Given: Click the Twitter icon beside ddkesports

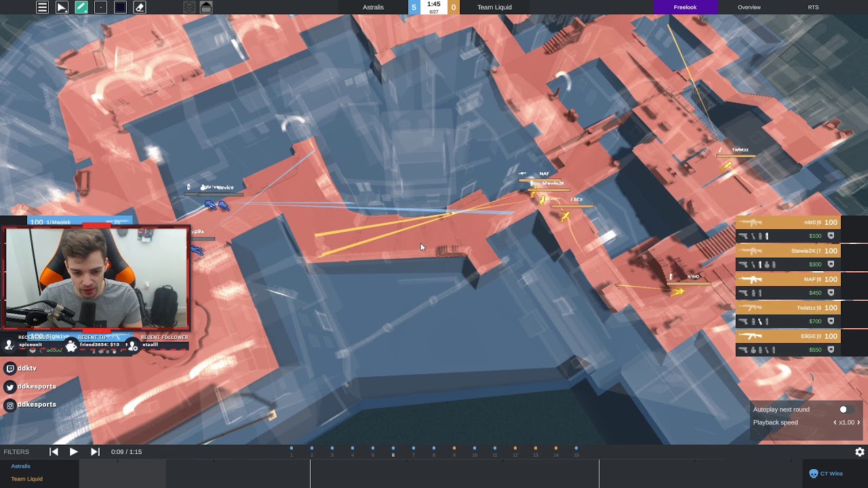Looking at the screenshot, I should [x=10, y=386].
